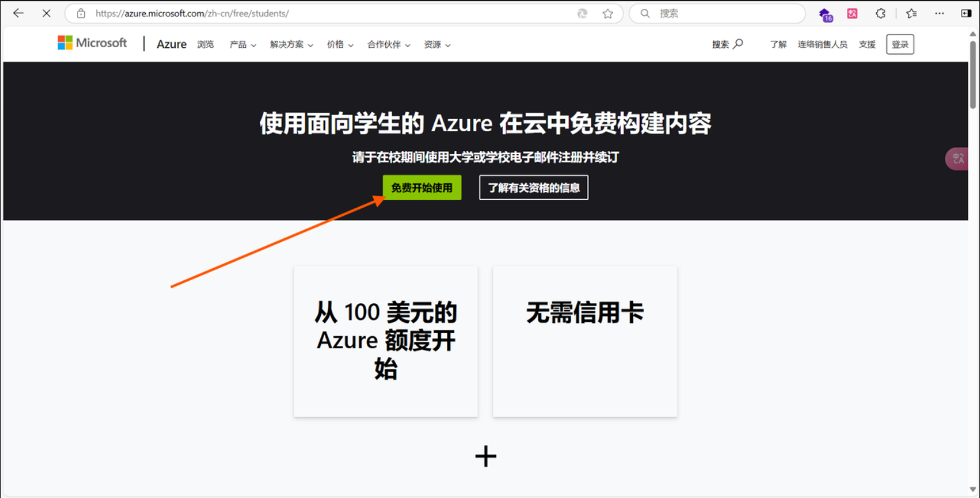Open the site 搜索 with magnifier
Viewport: 980px width, 498px height.
728,44
